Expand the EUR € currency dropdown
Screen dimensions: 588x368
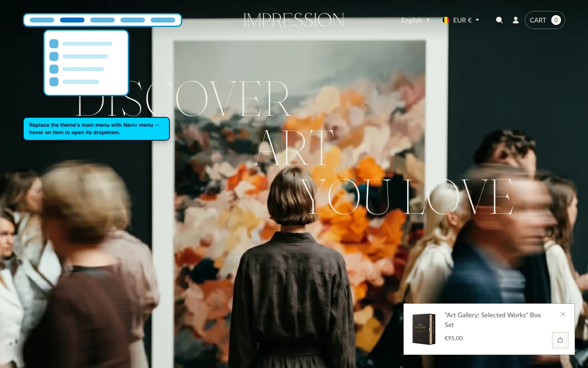[x=461, y=20]
